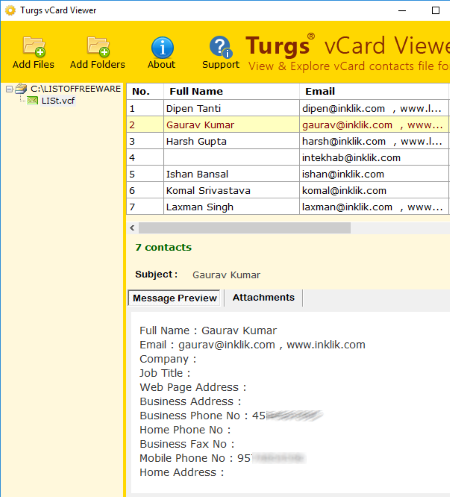Click the Turgs app icon in title bar
This screenshot has width=450, height=497.
pyautogui.click(x=10, y=11)
